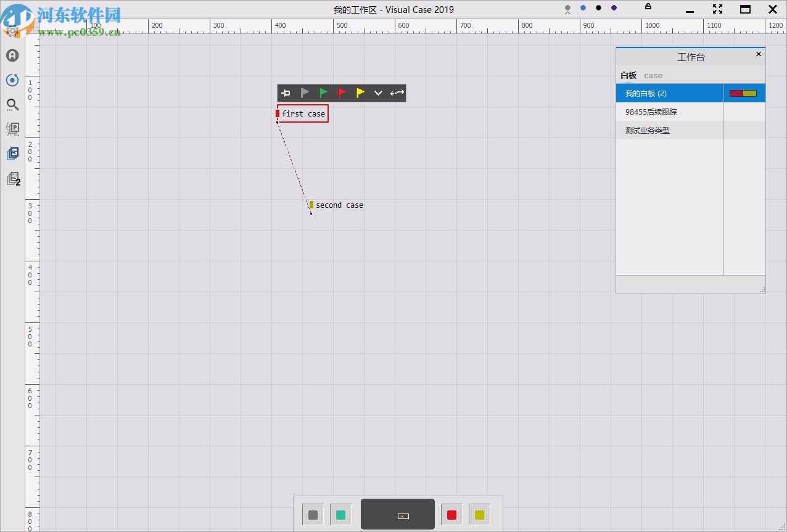This screenshot has height=532, width=787.
Task: Click the circular rotation icon in sidebar
Action: (x=12, y=80)
